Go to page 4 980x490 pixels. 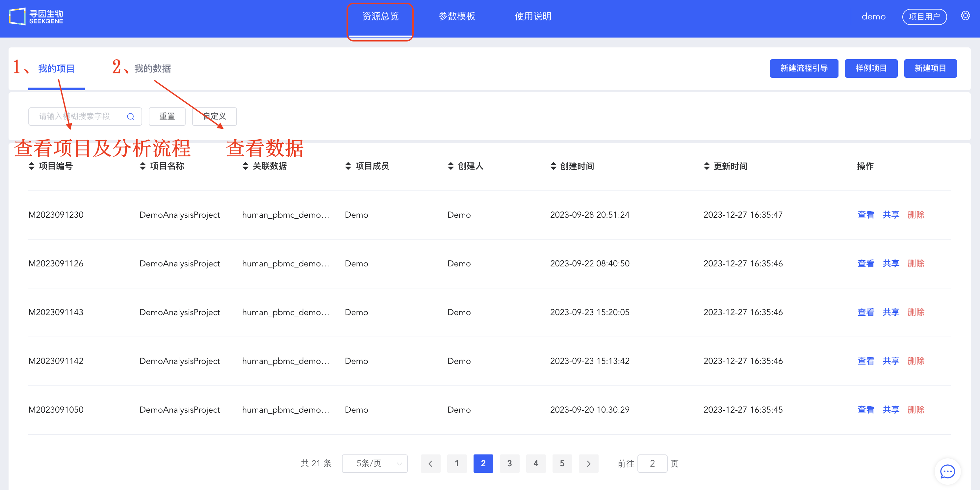click(536, 463)
